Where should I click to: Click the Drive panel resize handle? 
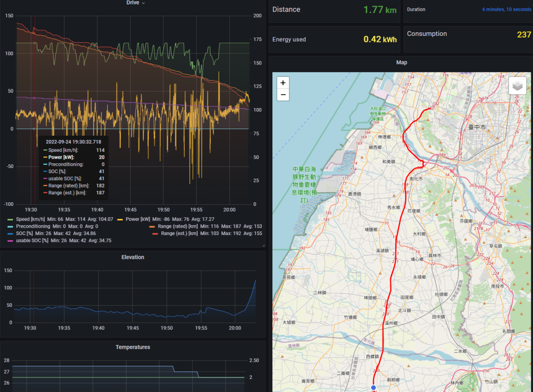[x=263, y=245]
